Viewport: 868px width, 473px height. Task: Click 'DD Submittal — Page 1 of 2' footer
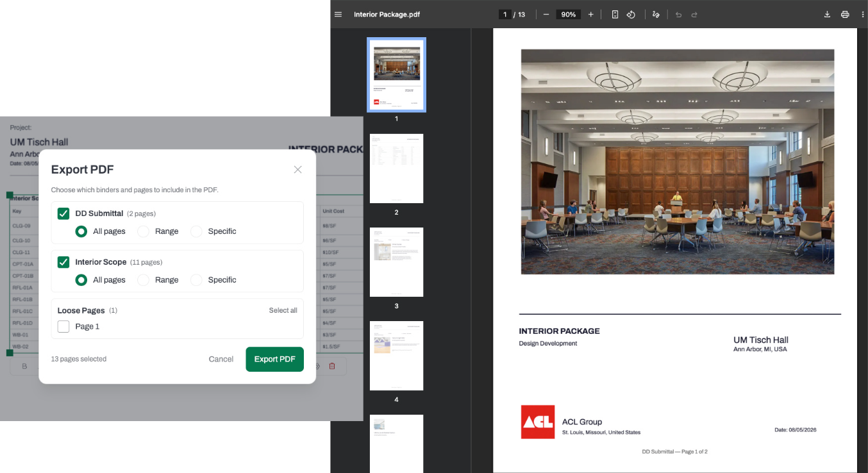pos(675,452)
